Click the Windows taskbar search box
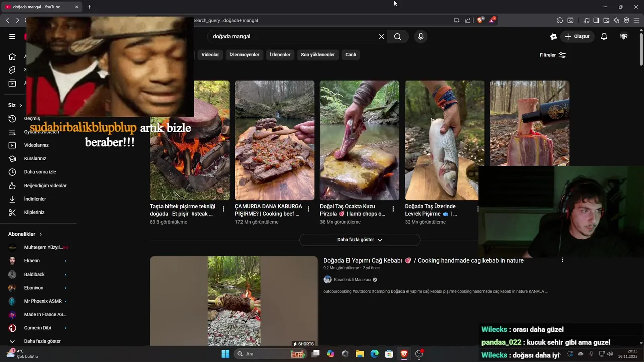644x362 pixels. [x=271, y=354]
